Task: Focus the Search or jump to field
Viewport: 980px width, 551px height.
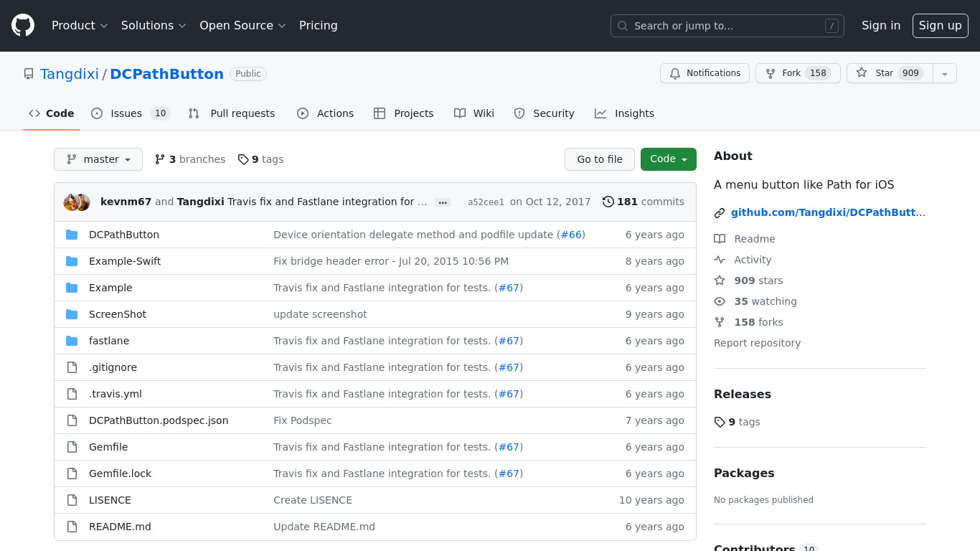Action: (x=727, y=26)
